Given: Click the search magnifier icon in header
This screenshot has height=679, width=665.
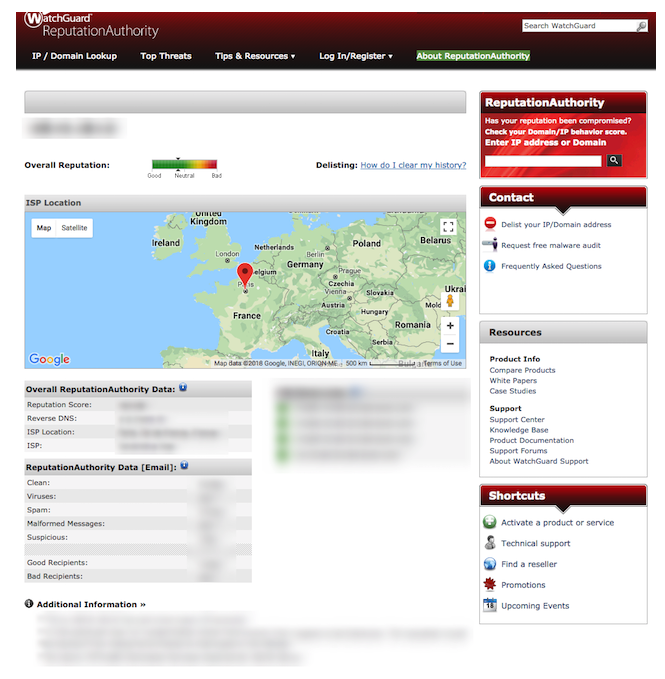Looking at the screenshot, I should click(x=641, y=26).
